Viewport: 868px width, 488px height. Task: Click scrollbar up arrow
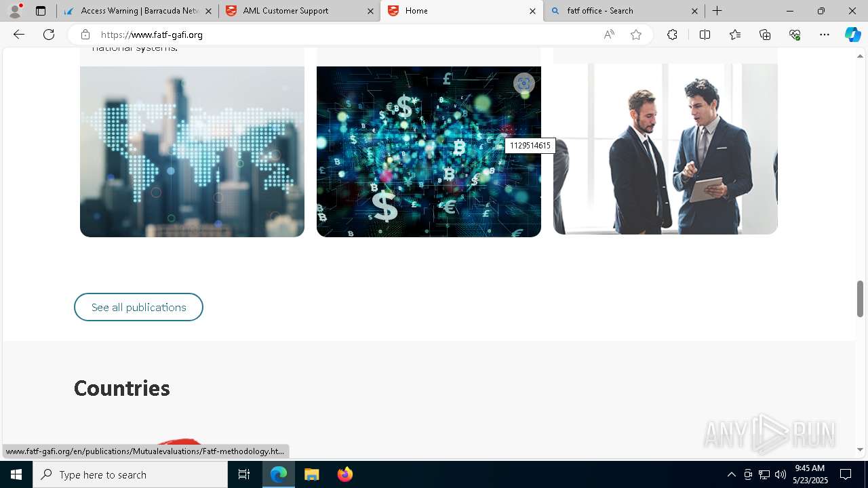point(860,56)
